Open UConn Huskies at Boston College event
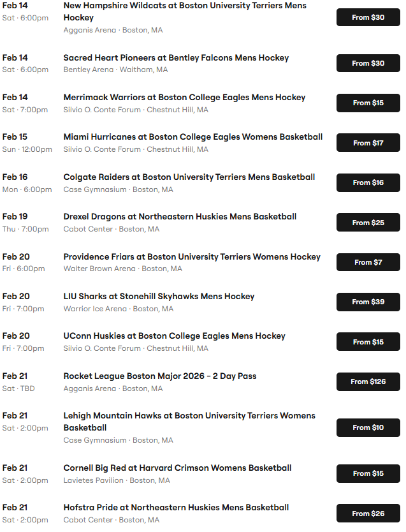Image resolution: width=406 pixels, height=532 pixels. pos(174,336)
